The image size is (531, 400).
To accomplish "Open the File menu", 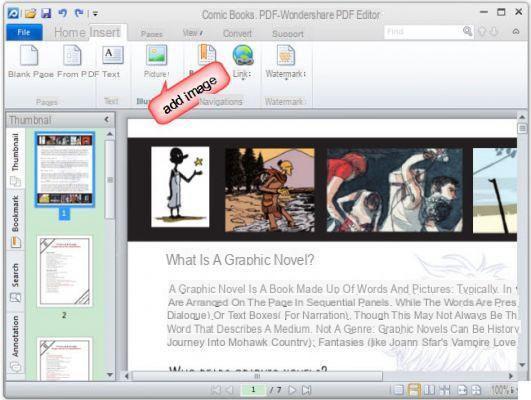I will [24, 33].
